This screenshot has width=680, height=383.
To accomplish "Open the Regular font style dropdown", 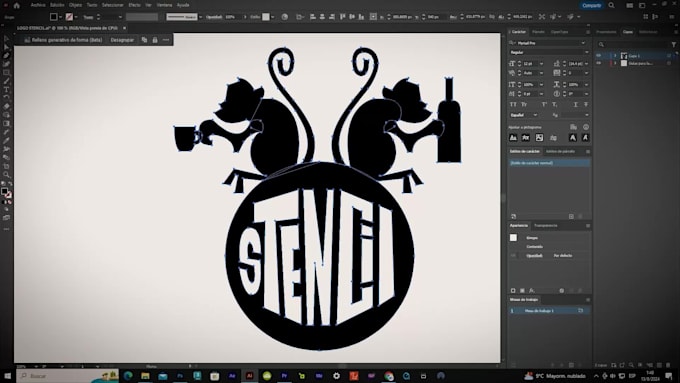I will pos(586,52).
